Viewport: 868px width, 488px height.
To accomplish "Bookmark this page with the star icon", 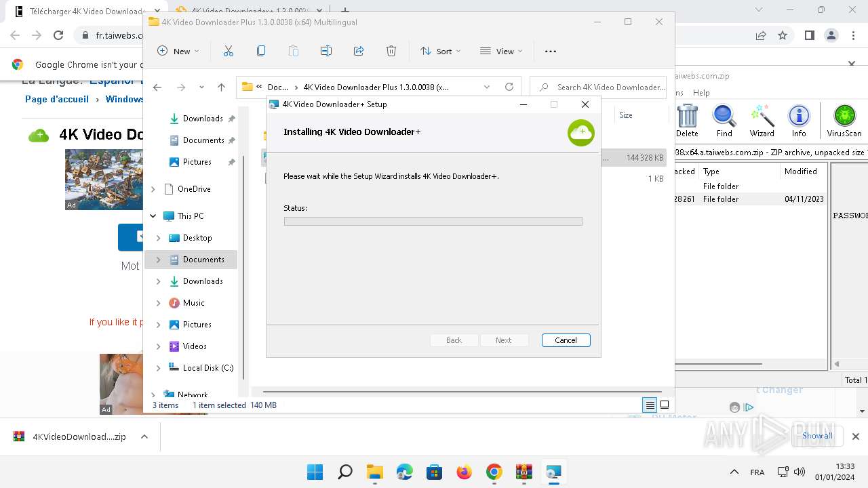I will point(783,35).
